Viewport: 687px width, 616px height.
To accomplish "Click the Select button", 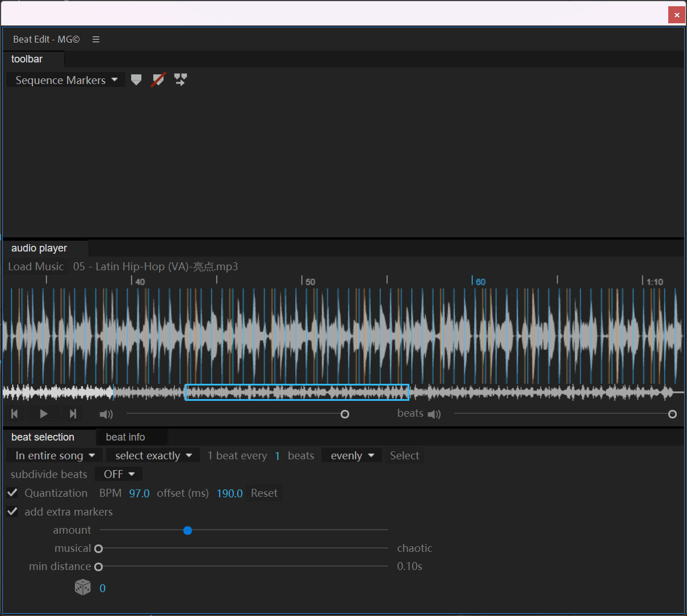I will click(x=404, y=455).
